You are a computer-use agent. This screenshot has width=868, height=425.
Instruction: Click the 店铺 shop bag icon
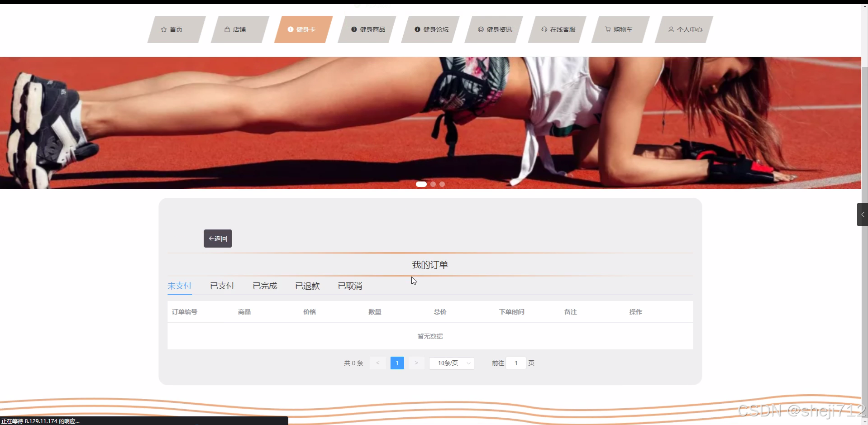(227, 29)
